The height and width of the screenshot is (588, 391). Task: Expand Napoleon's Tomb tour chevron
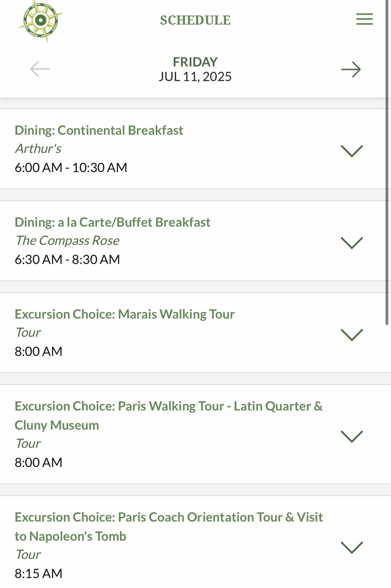click(x=352, y=547)
